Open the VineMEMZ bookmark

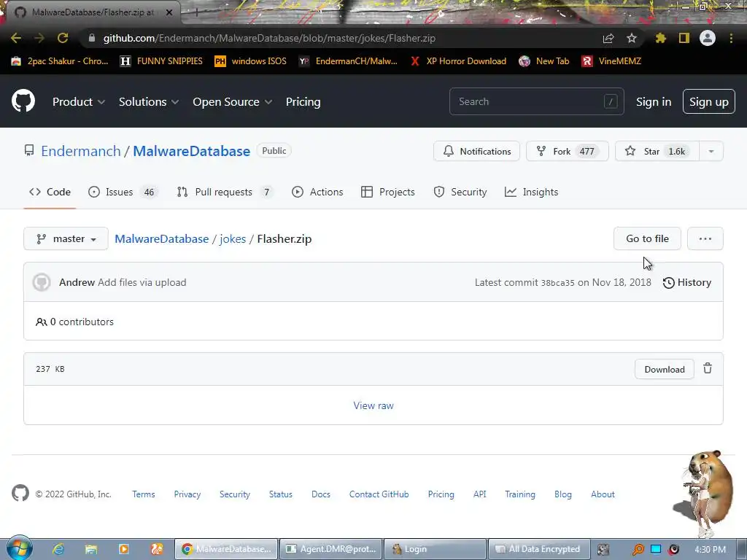click(611, 61)
